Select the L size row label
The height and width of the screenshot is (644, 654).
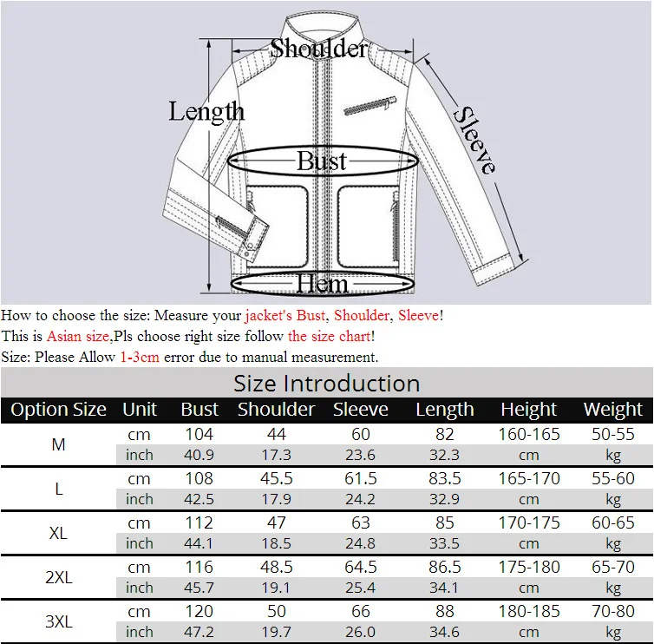coord(58,489)
